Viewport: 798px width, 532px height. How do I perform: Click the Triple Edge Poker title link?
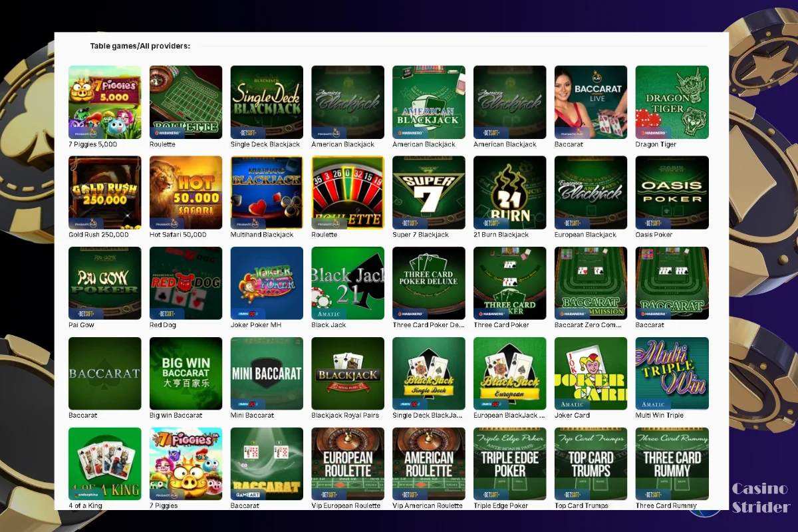pos(500,506)
